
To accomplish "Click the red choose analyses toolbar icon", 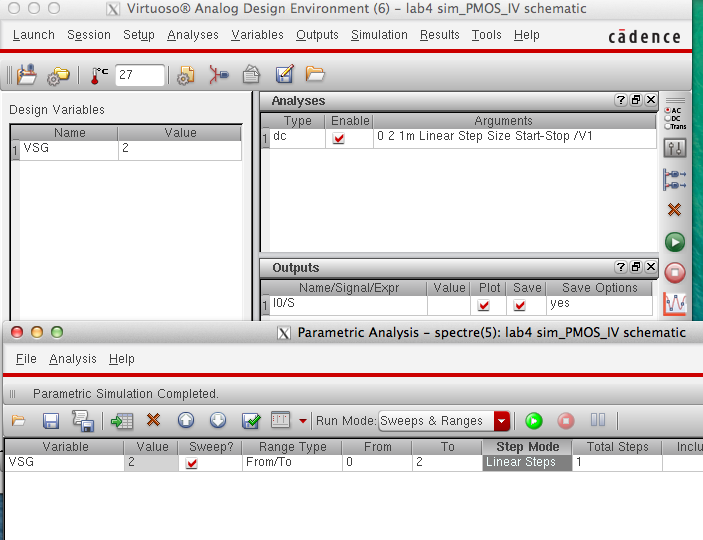I will click(x=218, y=74).
